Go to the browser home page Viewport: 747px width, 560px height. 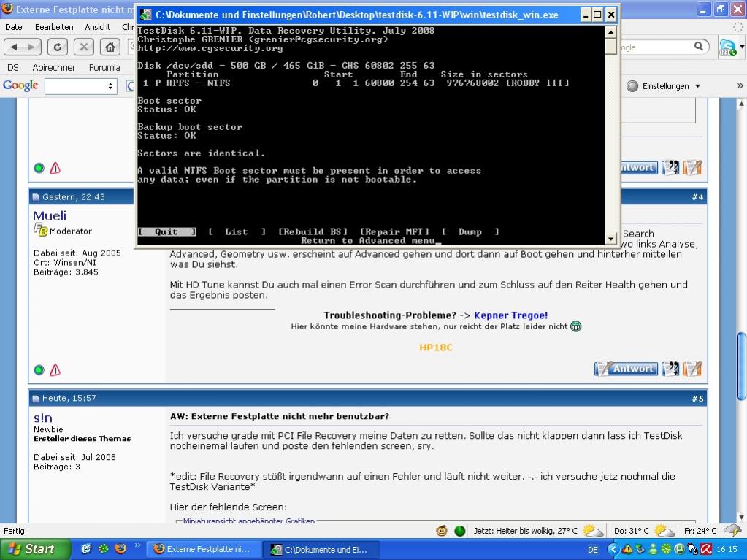coord(110,47)
